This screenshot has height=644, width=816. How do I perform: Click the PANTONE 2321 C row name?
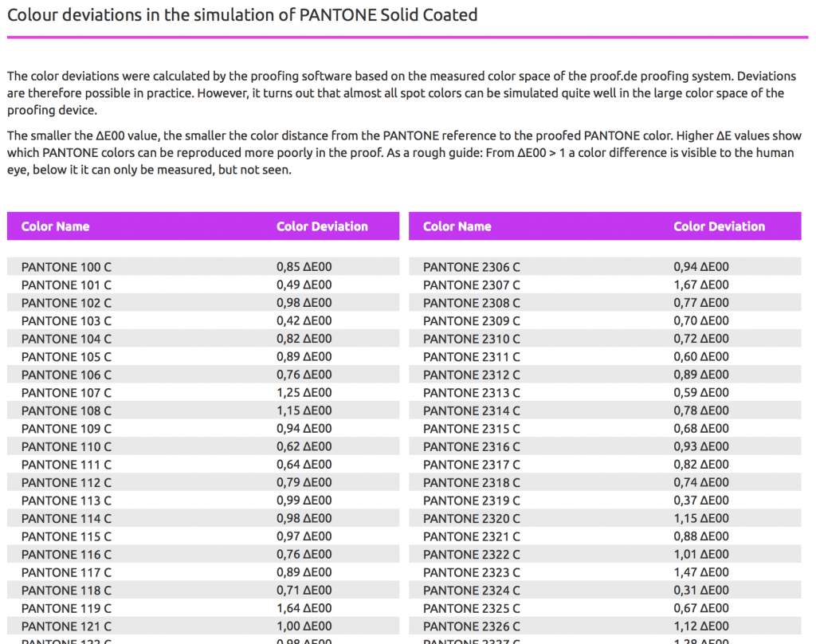click(x=472, y=536)
